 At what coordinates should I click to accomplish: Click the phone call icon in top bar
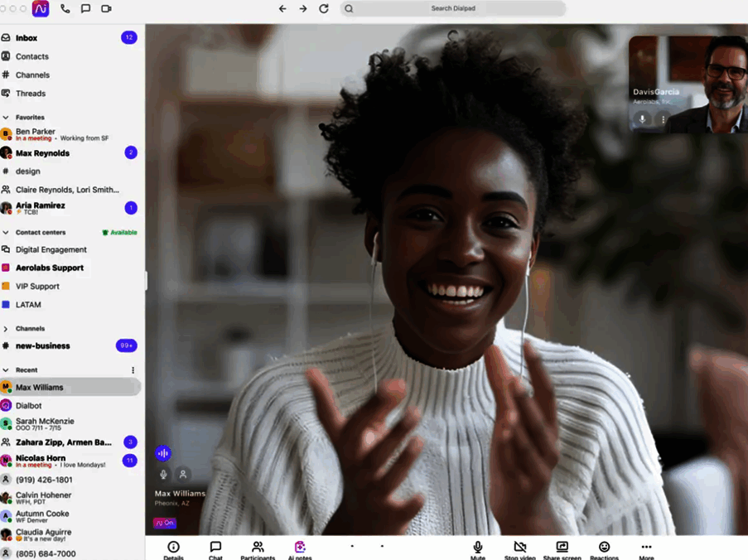pos(65,9)
